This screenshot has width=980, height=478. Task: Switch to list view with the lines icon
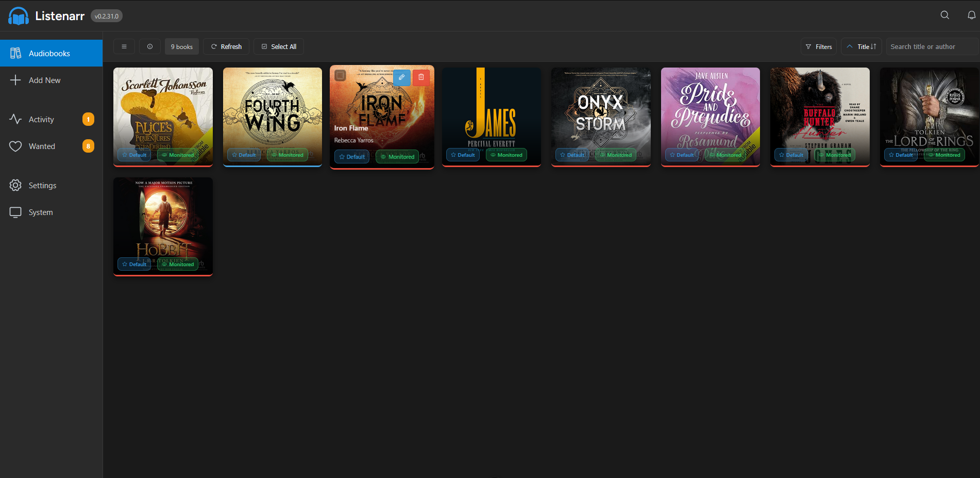(x=124, y=46)
